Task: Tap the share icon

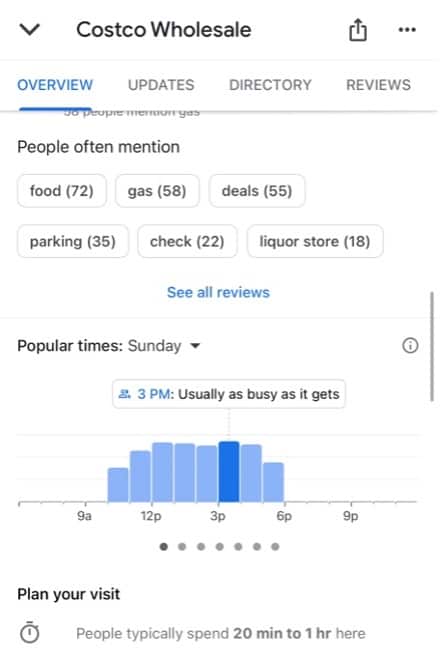Action: (x=357, y=29)
